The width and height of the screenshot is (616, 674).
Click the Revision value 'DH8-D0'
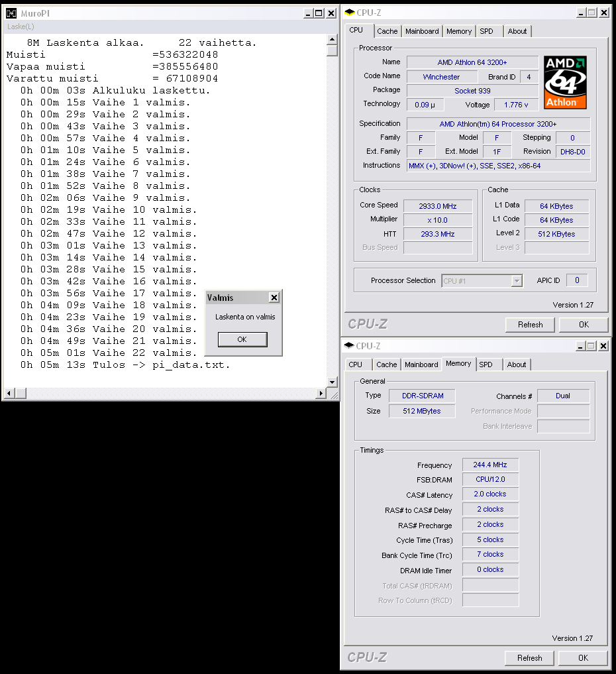[x=573, y=152]
